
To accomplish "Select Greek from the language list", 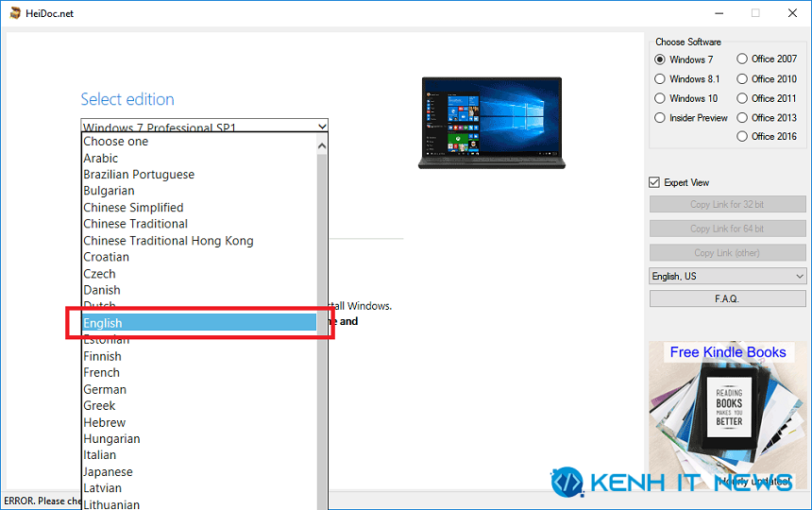I will tap(199, 406).
